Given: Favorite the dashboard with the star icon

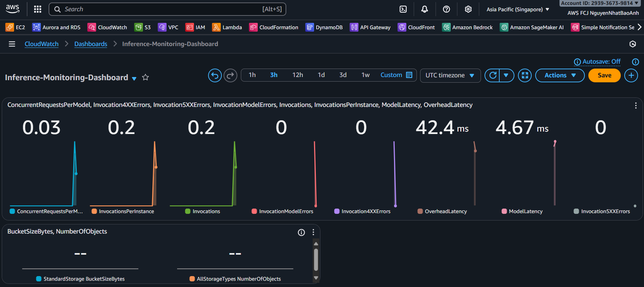Looking at the screenshot, I should click(145, 77).
